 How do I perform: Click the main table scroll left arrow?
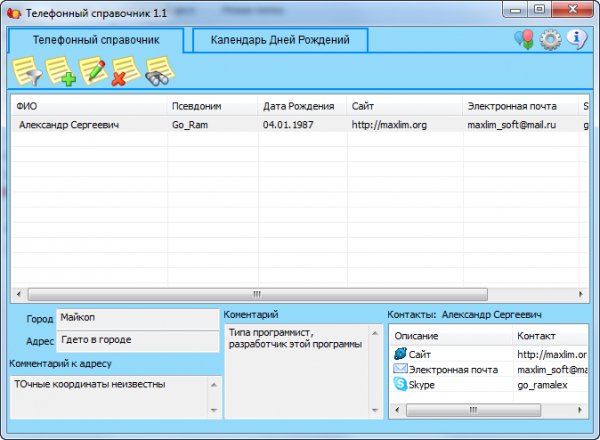coord(19,294)
